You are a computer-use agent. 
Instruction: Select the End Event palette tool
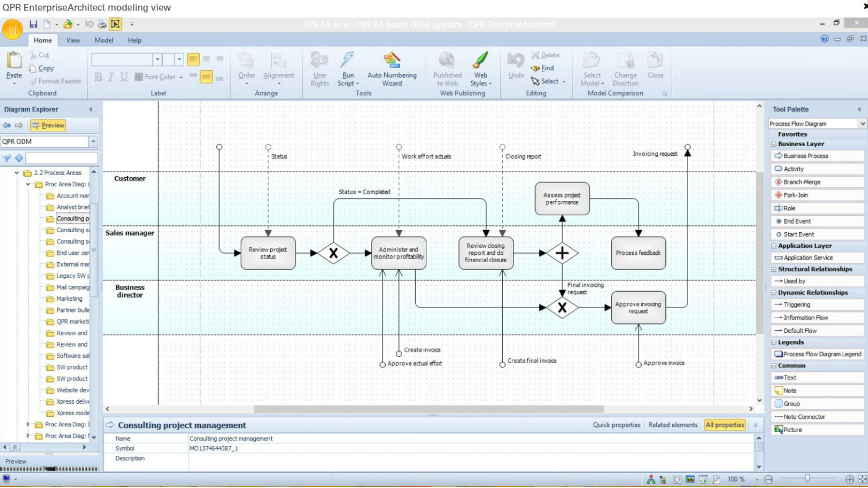click(x=817, y=221)
